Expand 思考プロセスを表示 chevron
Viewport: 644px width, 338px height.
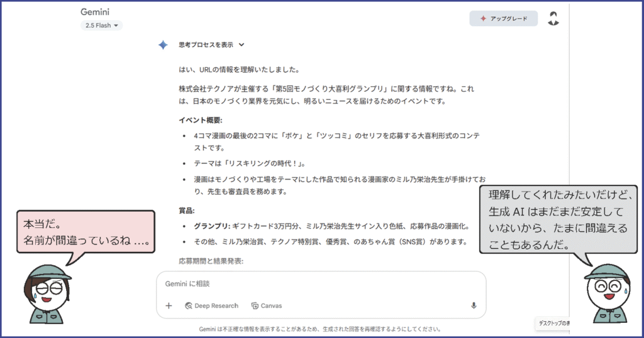(x=241, y=45)
